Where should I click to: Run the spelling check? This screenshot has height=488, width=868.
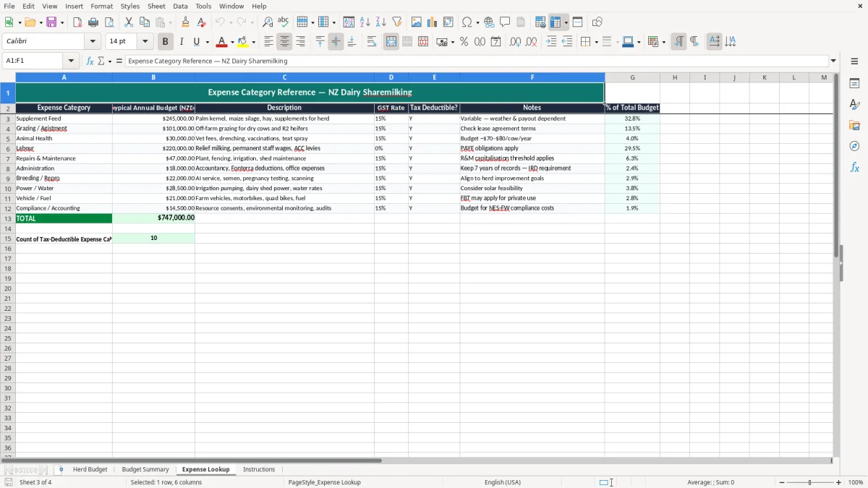pos(284,22)
